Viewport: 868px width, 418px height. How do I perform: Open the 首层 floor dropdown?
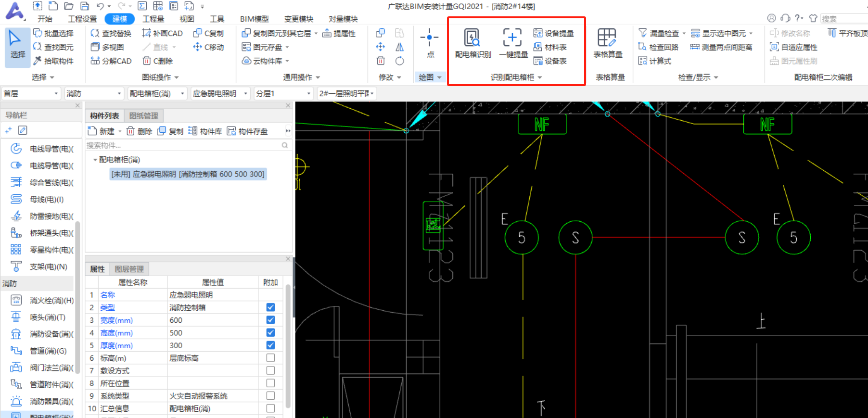coord(31,93)
